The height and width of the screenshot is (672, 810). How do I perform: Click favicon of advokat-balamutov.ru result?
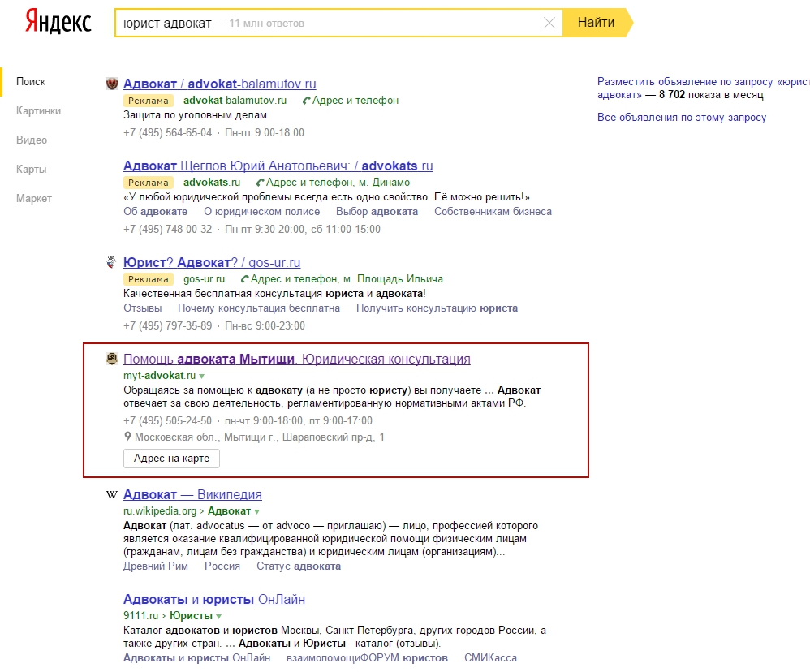point(111,84)
